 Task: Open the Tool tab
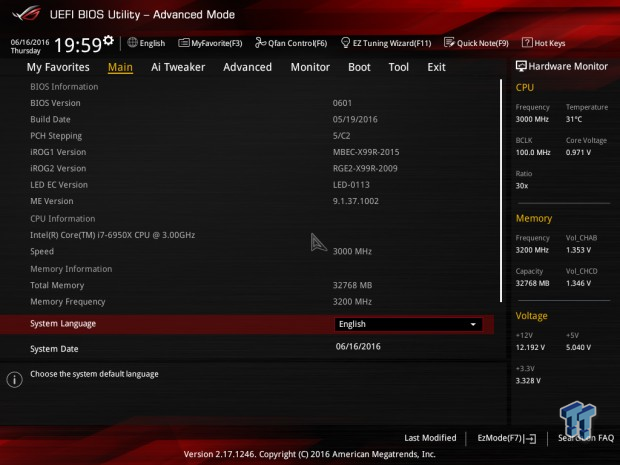click(x=399, y=67)
